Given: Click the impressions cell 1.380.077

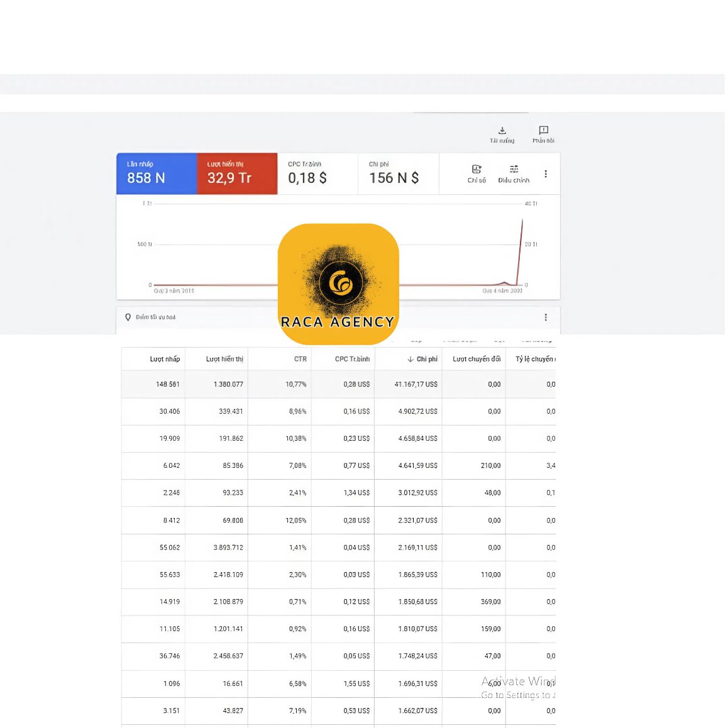Looking at the screenshot, I should [228, 384].
